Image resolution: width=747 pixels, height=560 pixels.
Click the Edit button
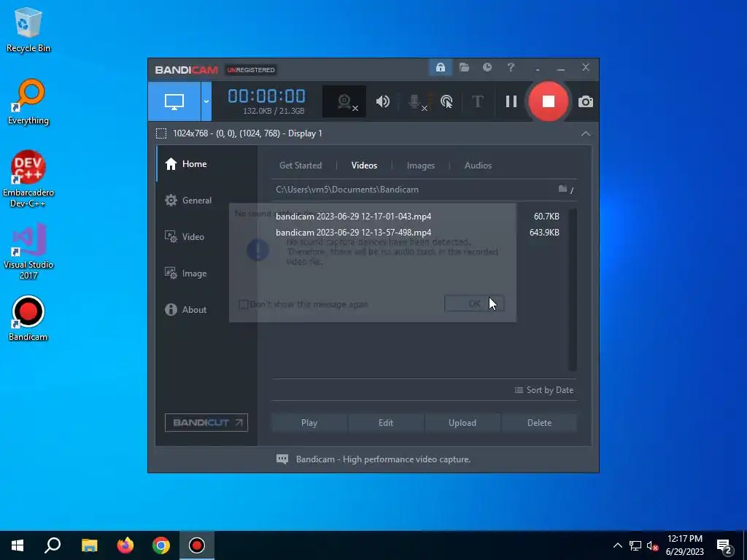[x=386, y=423]
